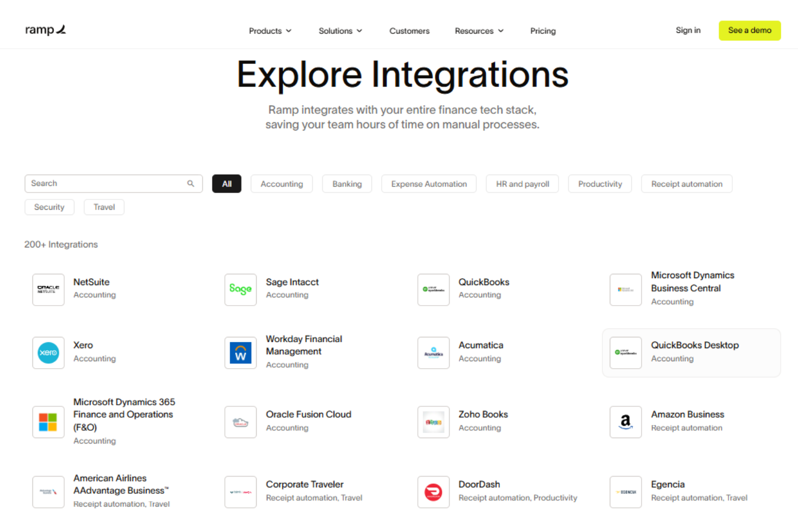Screen dimensions: 798x532
Task: Open the Pricing page
Action: click(543, 31)
